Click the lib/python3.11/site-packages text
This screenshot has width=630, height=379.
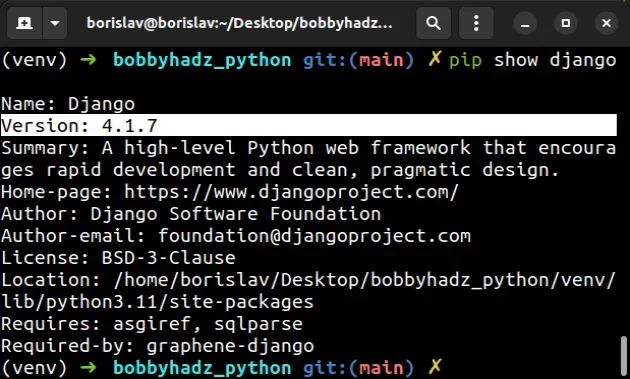click(x=157, y=302)
